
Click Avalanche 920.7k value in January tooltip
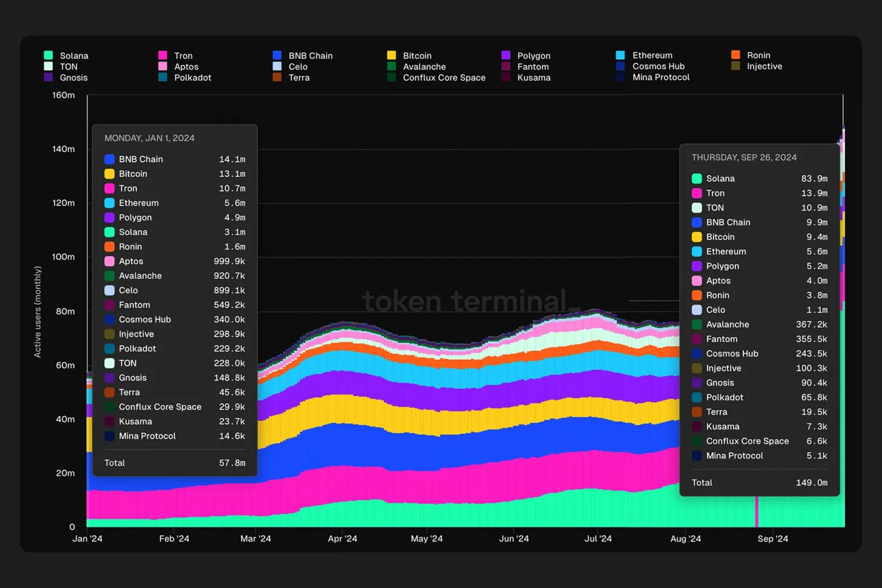point(229,276)
